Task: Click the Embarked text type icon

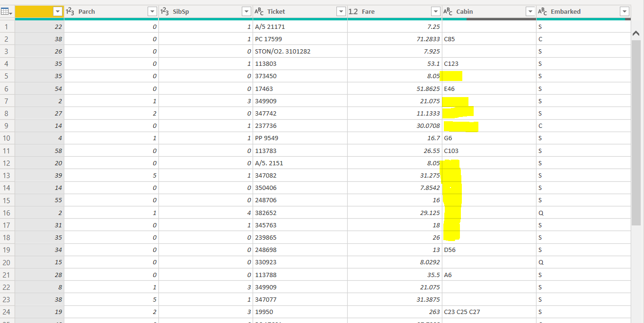Action: (x=542, y=11)
